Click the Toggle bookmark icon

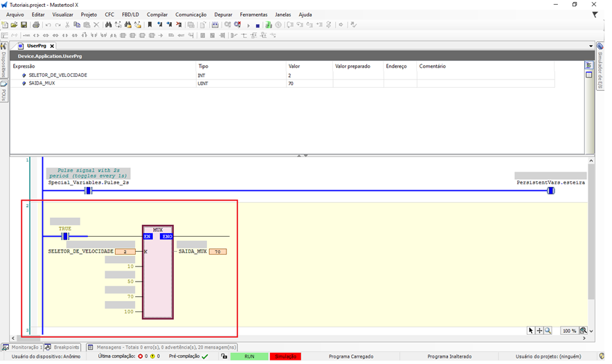pyautogui.click(x=150, y=25)
